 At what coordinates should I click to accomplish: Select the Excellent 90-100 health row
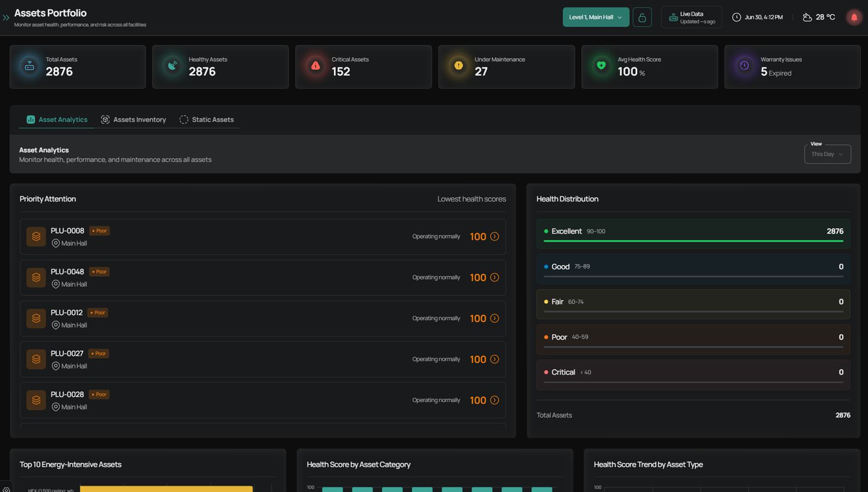693,234
